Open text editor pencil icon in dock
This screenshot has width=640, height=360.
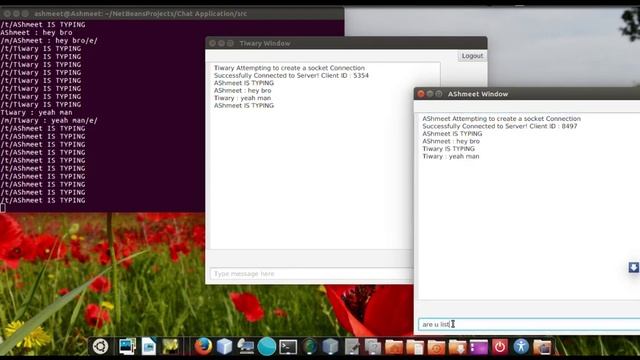click(351, 347)
